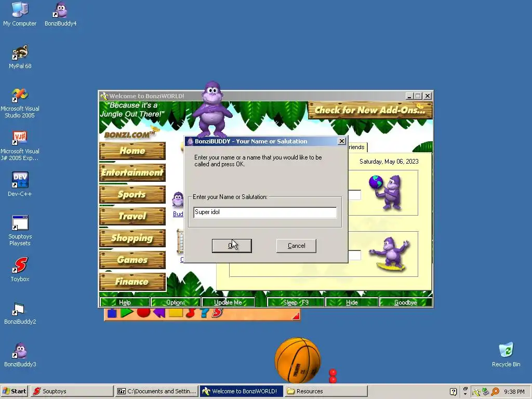The image size is (532, 399).
Task: Click Sleep - F9 in BonziWORLD bottom bar
Action: (x=296, y=302)
